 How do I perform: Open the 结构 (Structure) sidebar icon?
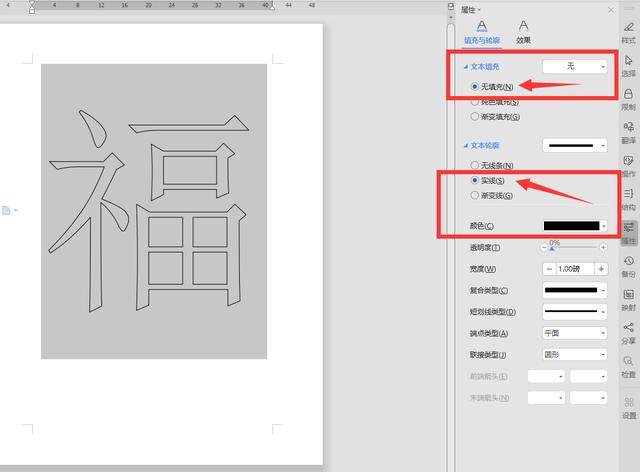point(628,200)
